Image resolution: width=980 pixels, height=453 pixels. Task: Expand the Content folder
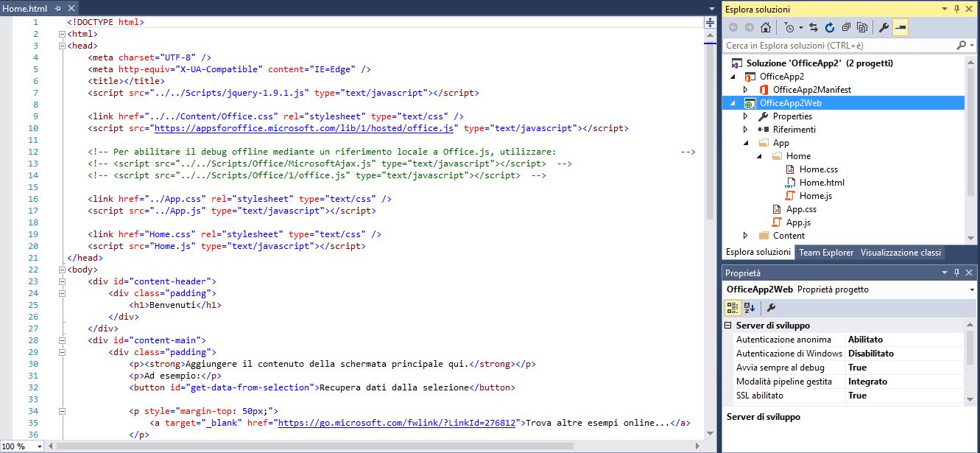click(x=746, y=236)
